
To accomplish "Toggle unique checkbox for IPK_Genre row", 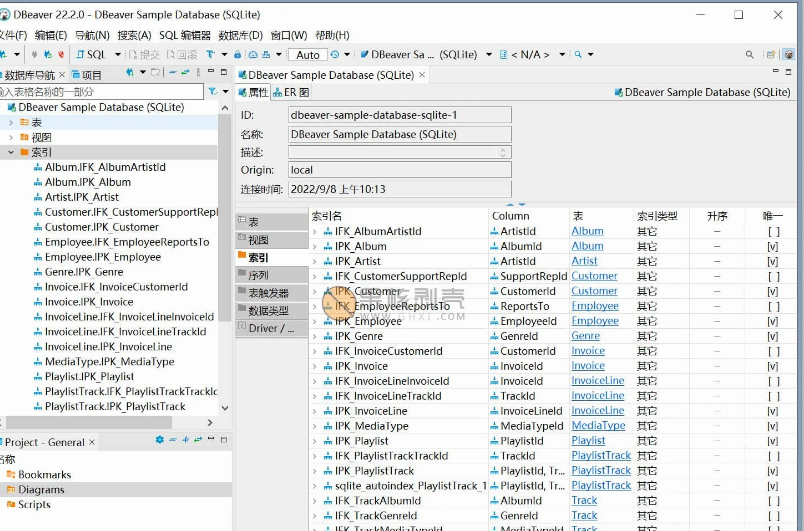I will click(773, 337).
